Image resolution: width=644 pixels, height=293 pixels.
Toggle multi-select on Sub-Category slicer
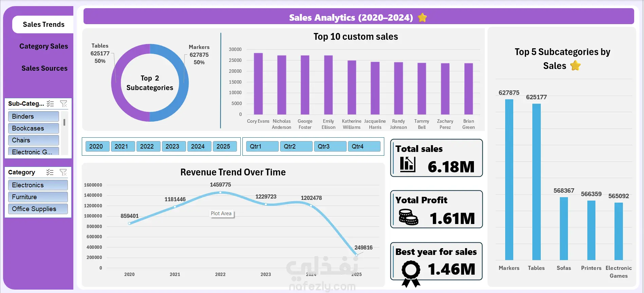click(x=50, y=104)
